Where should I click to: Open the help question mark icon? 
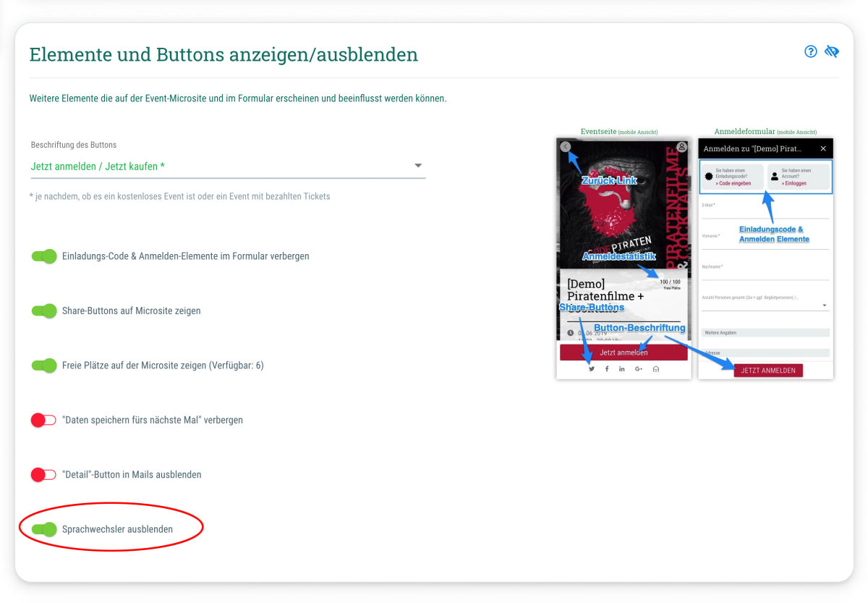[811, 51]
